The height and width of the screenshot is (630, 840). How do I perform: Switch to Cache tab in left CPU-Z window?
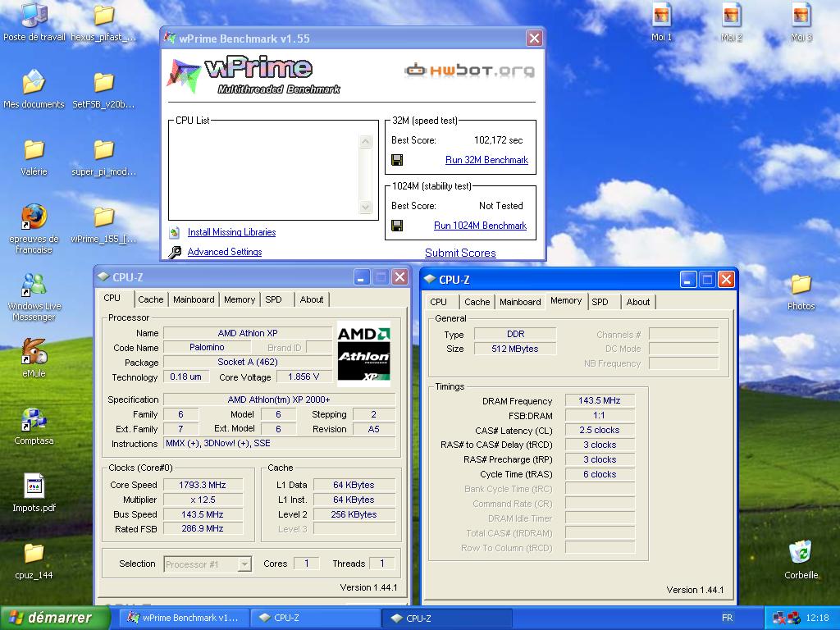151,299
